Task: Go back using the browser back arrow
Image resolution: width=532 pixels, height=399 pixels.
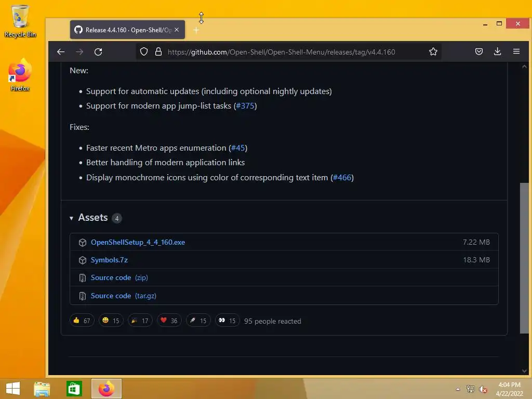Action: [x=61, y=52]
